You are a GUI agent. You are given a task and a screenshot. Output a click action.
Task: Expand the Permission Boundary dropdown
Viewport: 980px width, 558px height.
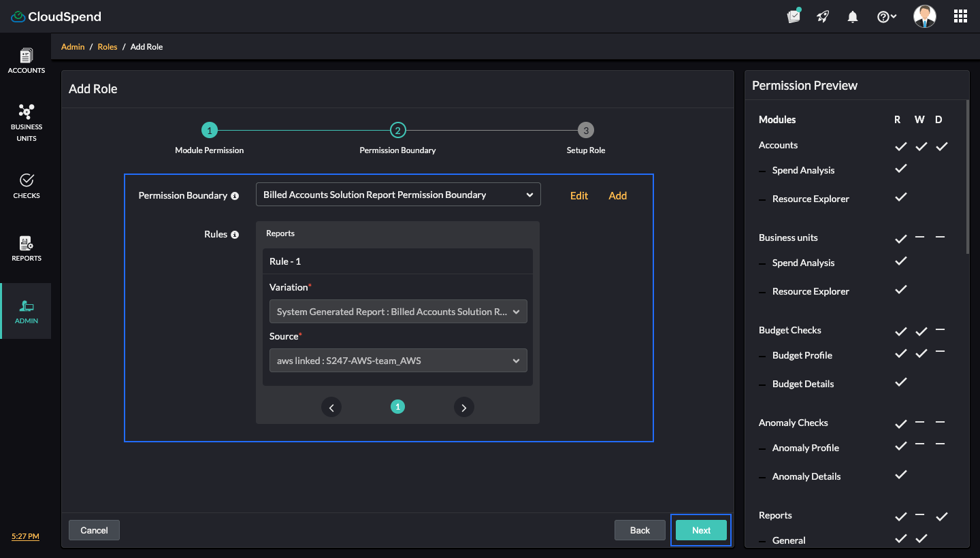(x=398, y=195)
